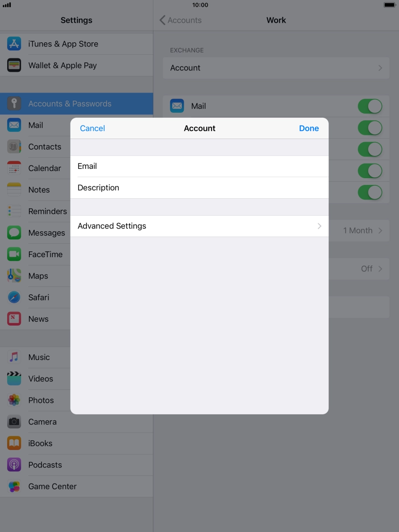Toggle the fourth green switch in Work pane
Screen dimensions: 399x532
[370, 171]
